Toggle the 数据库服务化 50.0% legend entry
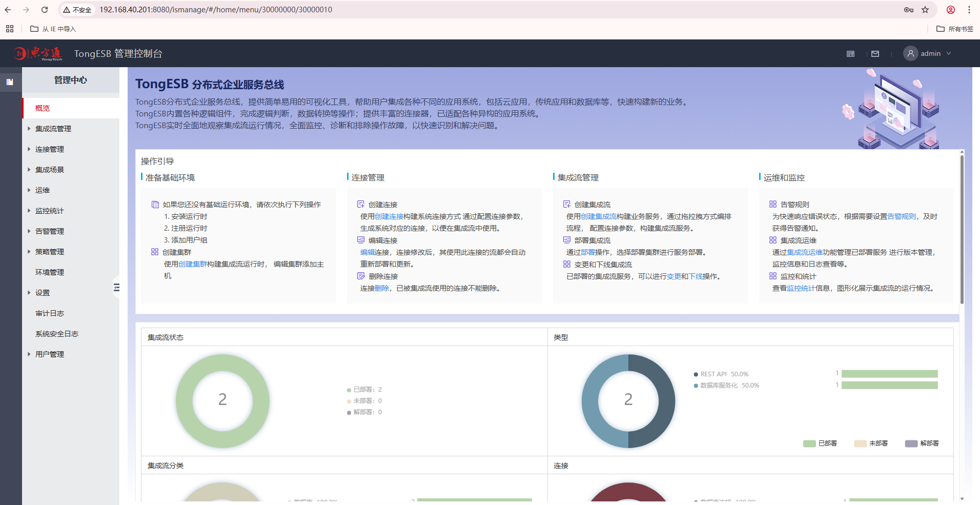Viewport: 980px width, 505px height. coord(726,386)
